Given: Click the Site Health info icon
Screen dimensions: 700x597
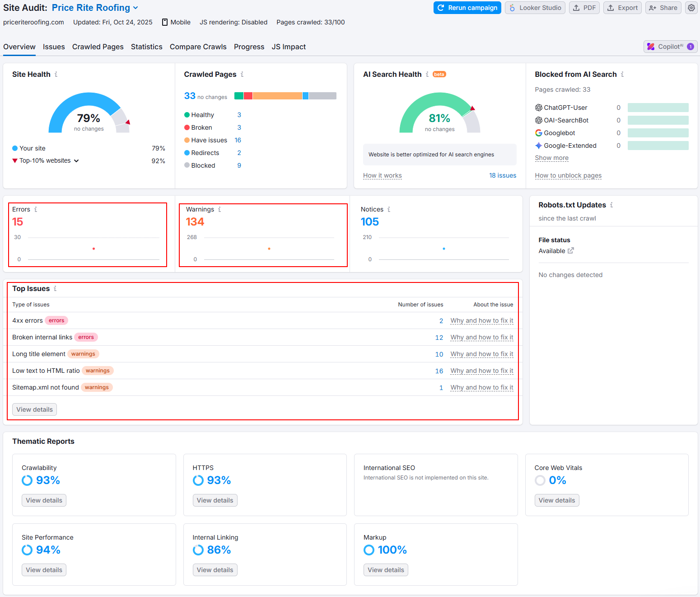Looking at the screenshot, I should click(x=56, y=75).
